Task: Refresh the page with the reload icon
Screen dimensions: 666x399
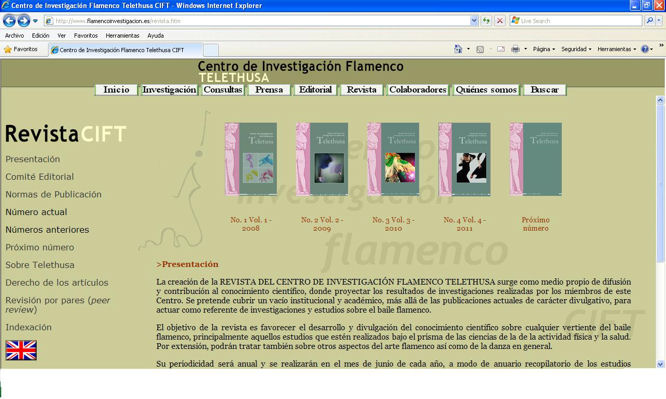Action: click(486, 20)
